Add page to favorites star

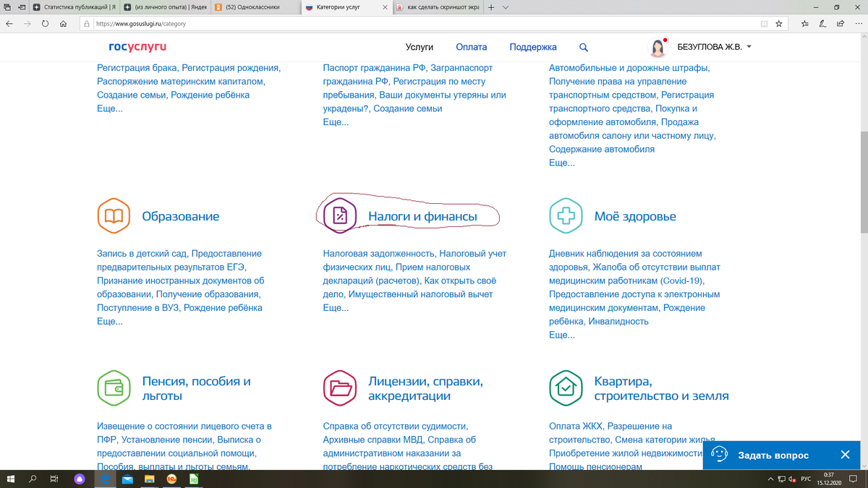point(779,23)
